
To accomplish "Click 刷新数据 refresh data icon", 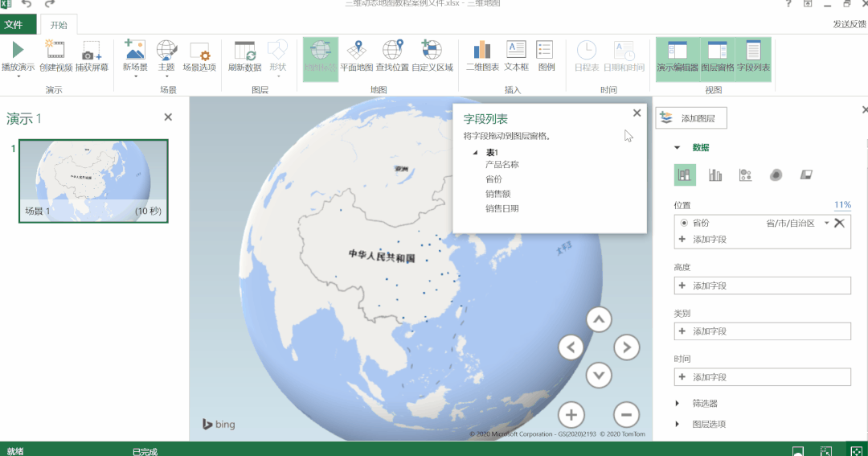I will (x=244, y=51).
